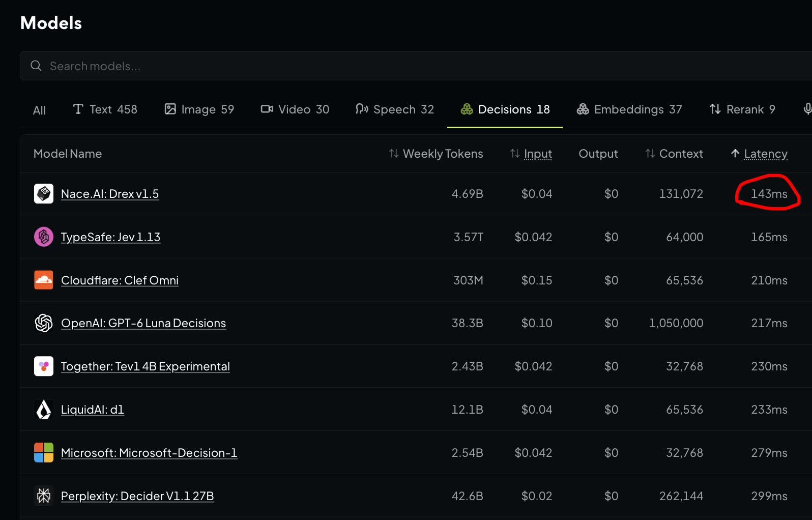Open the Nace.AI: Drex v1.5 model link
Screen dimensions: 812x520
pyautogui.click(x=110, y=194)
